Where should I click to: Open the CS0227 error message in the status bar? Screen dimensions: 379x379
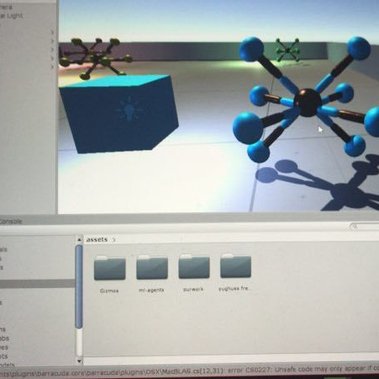pyautogui.click(x=189, y=370)
